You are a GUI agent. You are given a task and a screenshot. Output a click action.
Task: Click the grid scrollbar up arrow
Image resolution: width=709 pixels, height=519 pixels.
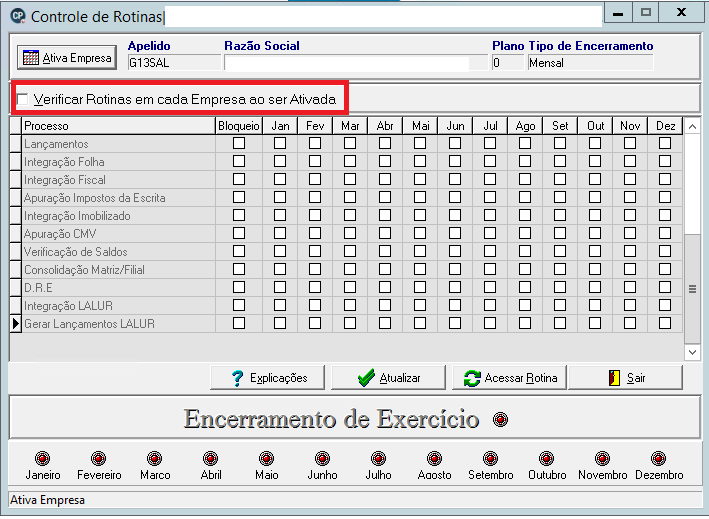coord(692,127)
